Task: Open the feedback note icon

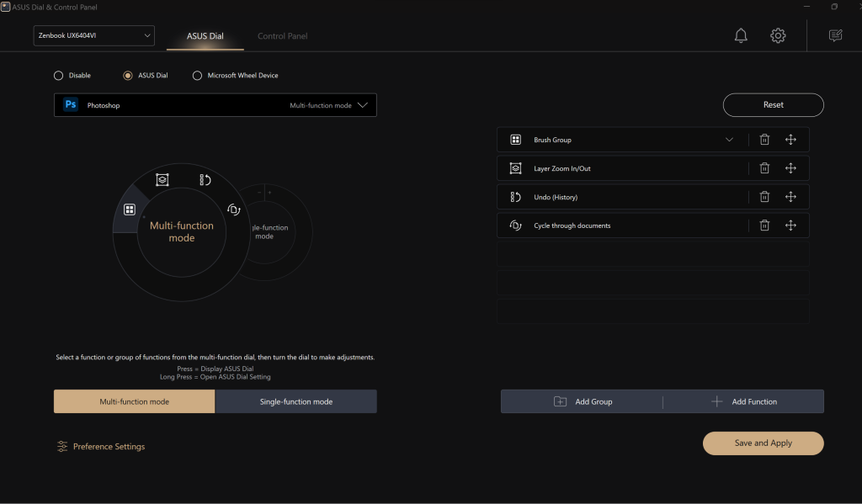Action: point(835,35)
